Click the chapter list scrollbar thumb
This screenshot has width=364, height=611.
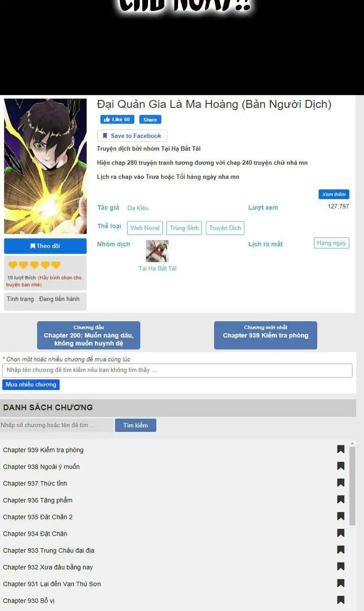click(352, 486)
